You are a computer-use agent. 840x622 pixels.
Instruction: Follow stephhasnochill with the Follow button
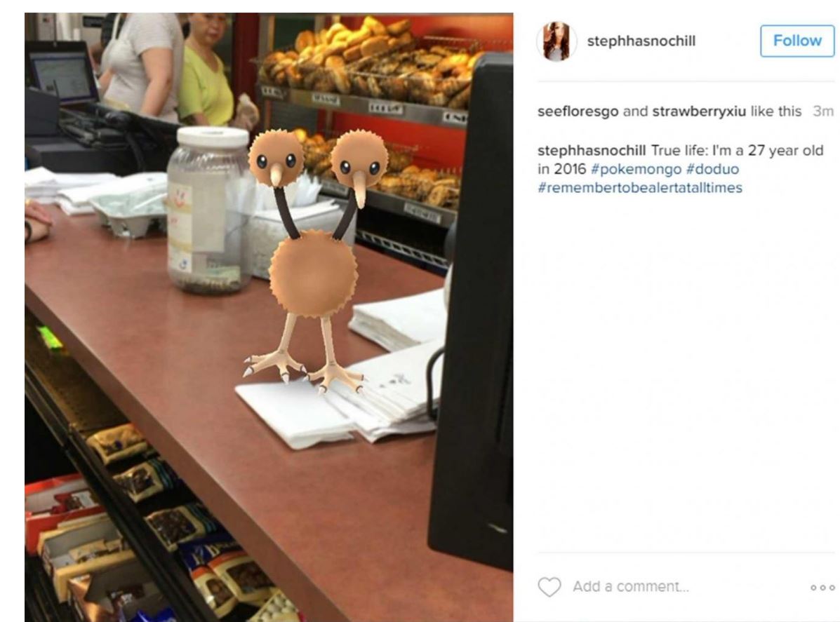797,41
